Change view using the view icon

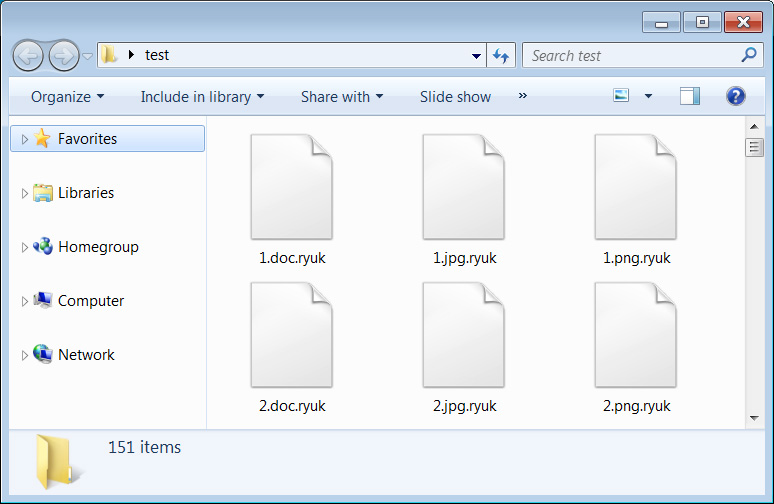(621, 95)
